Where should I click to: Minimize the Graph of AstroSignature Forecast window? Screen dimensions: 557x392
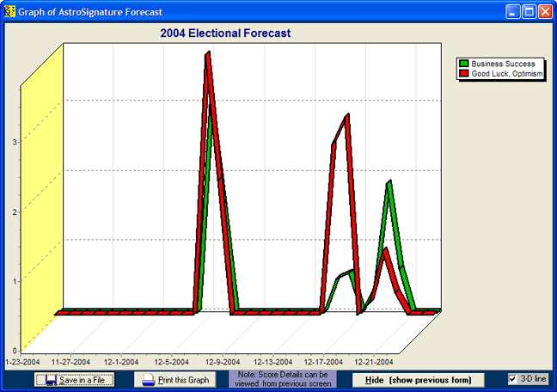click(512, 12)
